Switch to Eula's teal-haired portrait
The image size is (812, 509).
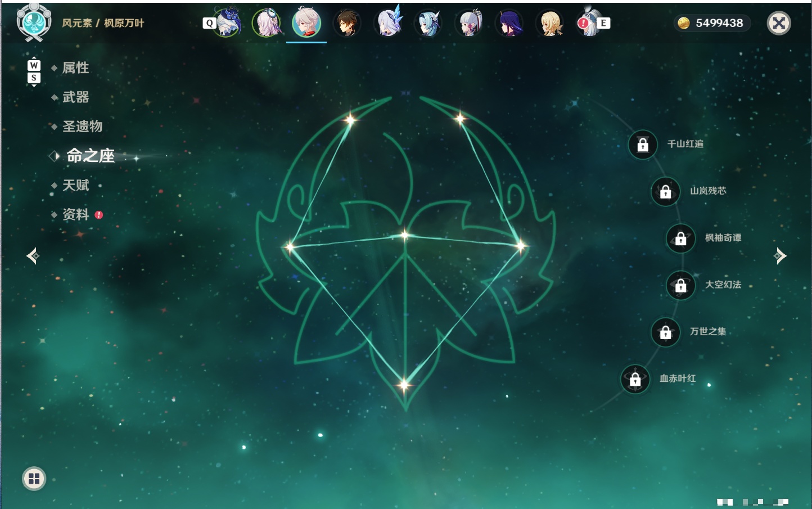428,23
